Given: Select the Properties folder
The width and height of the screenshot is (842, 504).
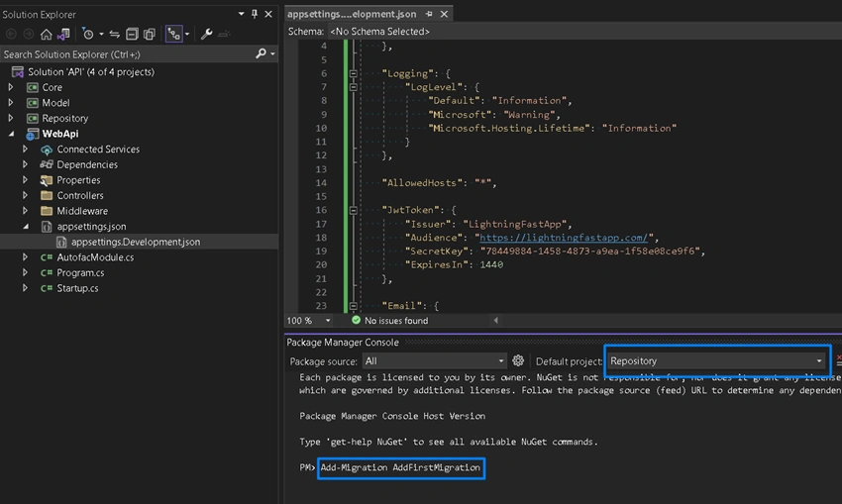Looking at the screenshot, I should pyautogui.click(x=78, y=180).
